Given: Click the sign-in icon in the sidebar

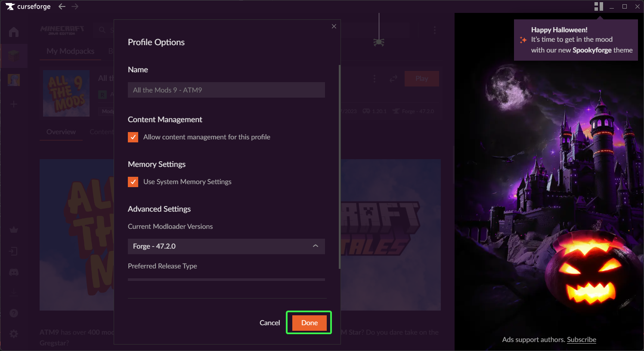Looking at the screenshot, I should point(14,251).
